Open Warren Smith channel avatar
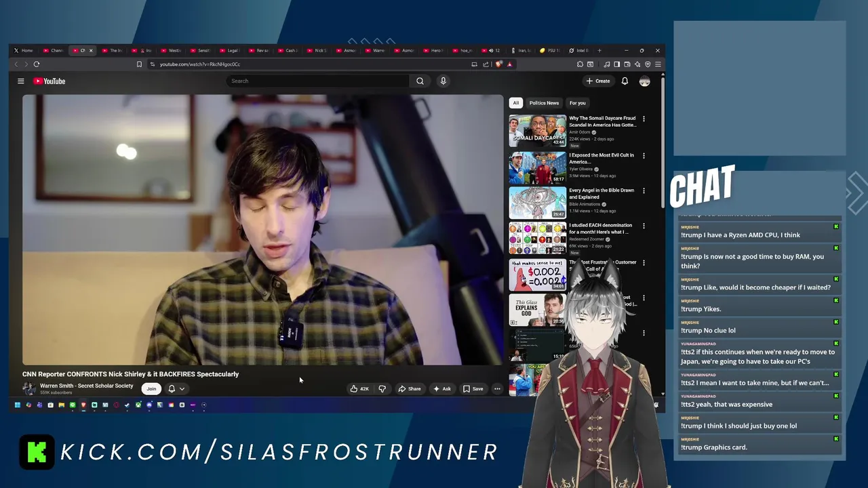Image resolution: width=868 pixels, height=488 pixels. [29, 388]
